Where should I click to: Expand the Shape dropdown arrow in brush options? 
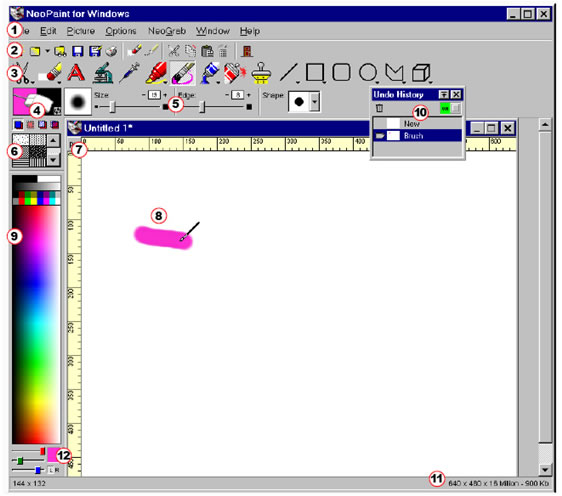click(x=314, y=102)
